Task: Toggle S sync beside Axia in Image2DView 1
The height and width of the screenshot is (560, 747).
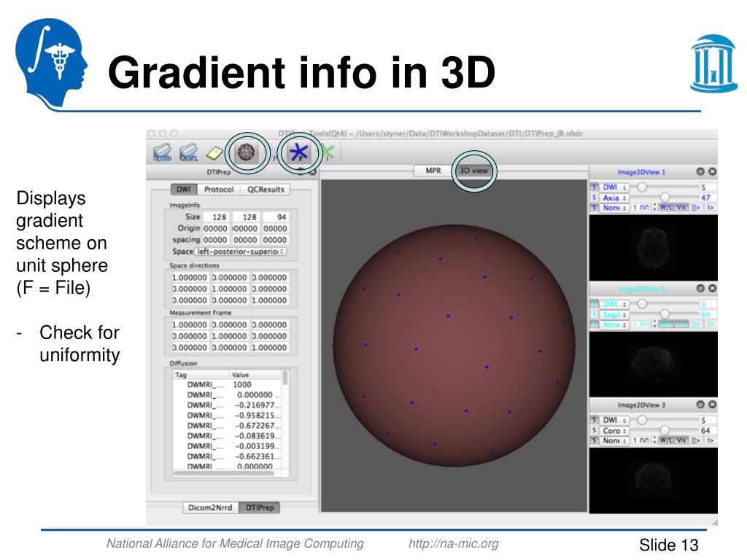Action: click(x=594, y=197)
